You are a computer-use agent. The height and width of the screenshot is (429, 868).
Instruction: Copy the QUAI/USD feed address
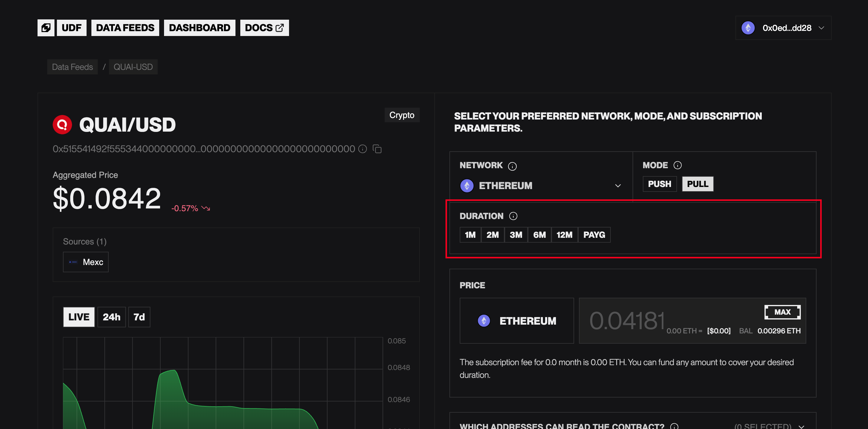377,149
